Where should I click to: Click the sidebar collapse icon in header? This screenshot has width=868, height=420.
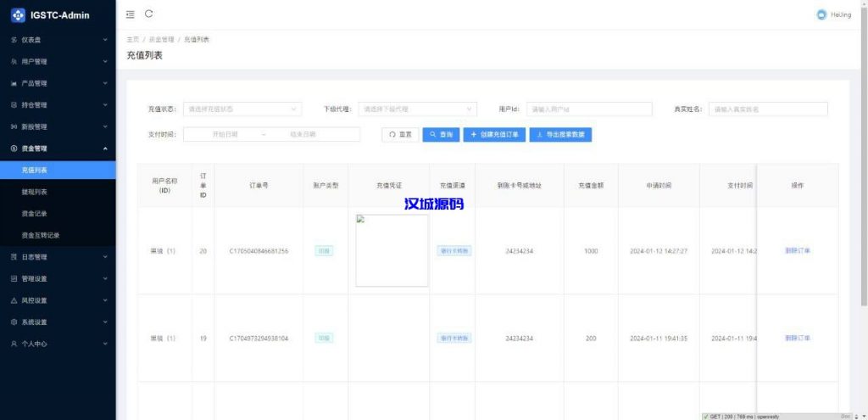click(130, 14)
